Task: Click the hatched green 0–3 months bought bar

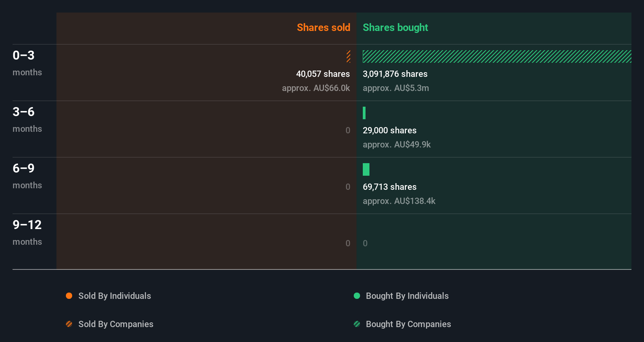Action: coord(497,56)
